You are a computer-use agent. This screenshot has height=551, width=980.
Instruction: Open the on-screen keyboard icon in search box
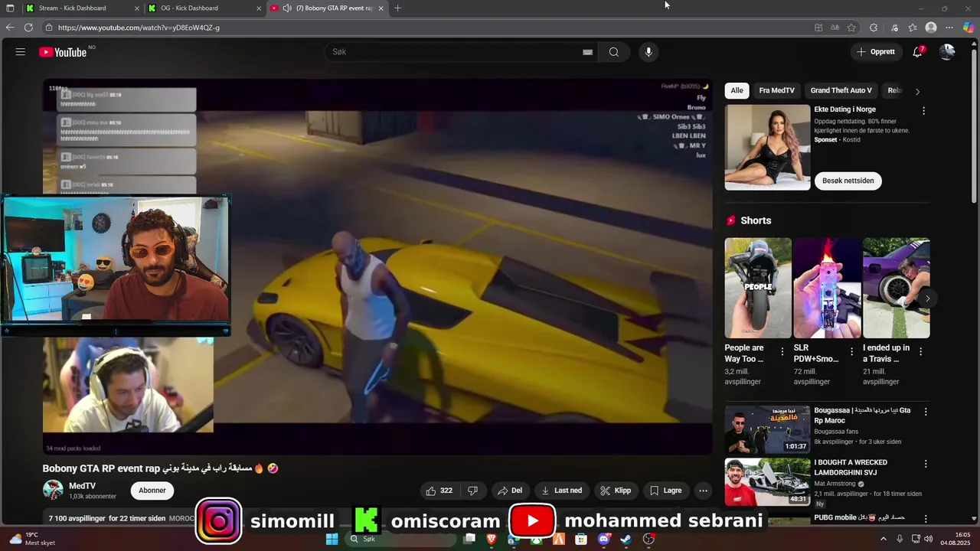coord(587,52)
